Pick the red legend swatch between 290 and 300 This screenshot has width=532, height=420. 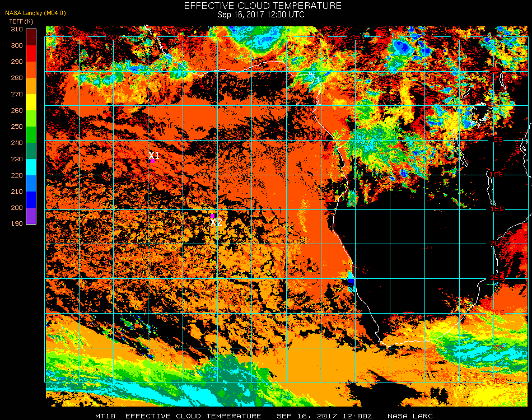pos(31,53)
